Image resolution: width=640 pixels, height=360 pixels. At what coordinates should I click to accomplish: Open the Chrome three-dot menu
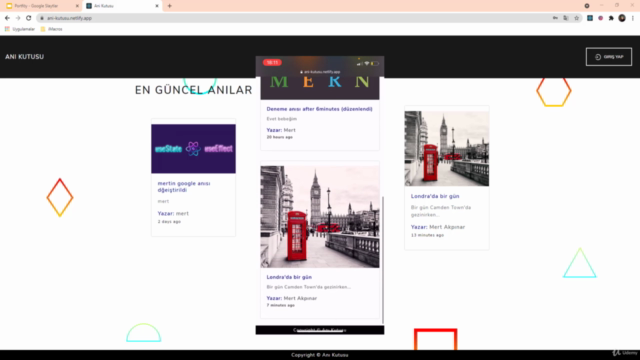[x=633, y=18]
